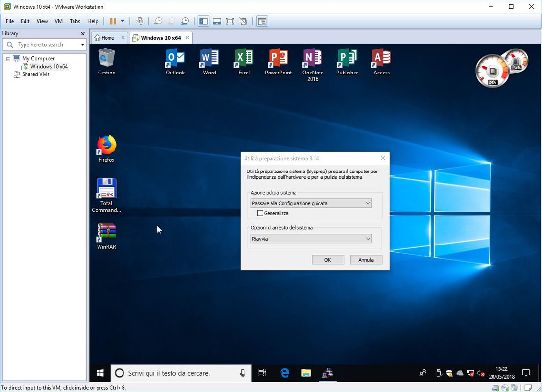
Task: Send Ctrl+Alt+Del to the virtual machine
Action: pos(139,21)
